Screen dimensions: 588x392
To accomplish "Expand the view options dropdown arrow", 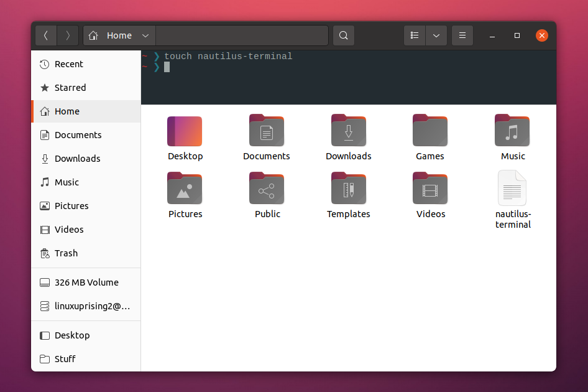I will pos(436,35).
